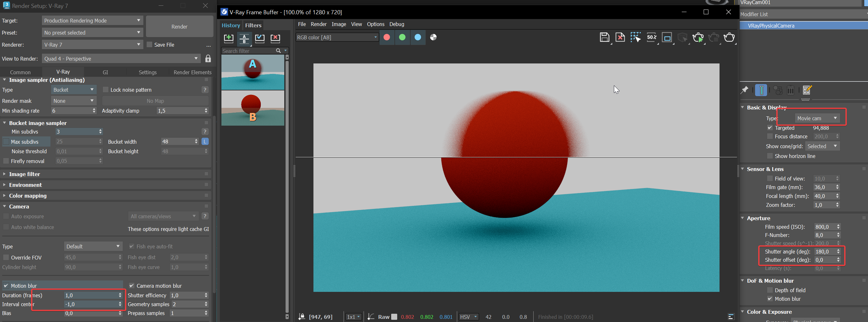Start interactive rendering teapot with play icon
Screen dimensions: 868x322
pyautogui.click(x=698, y=37)
